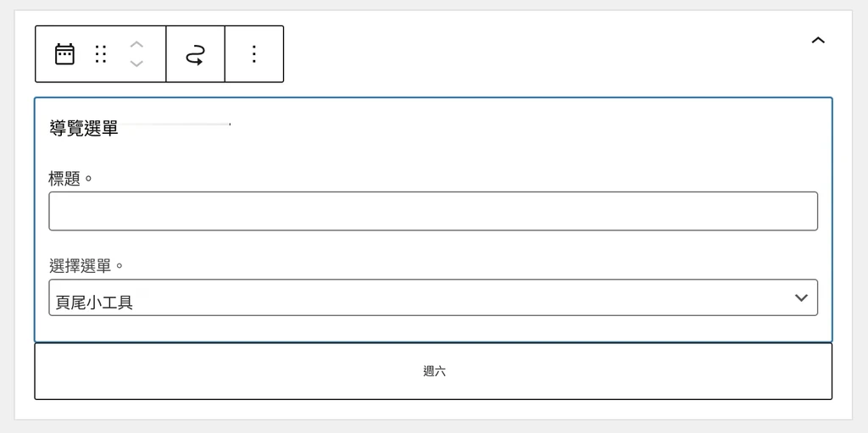Viewport: 868px width, 433px height.
Task: Click the calendar block type icon
Action: click(x=64, y=54)
